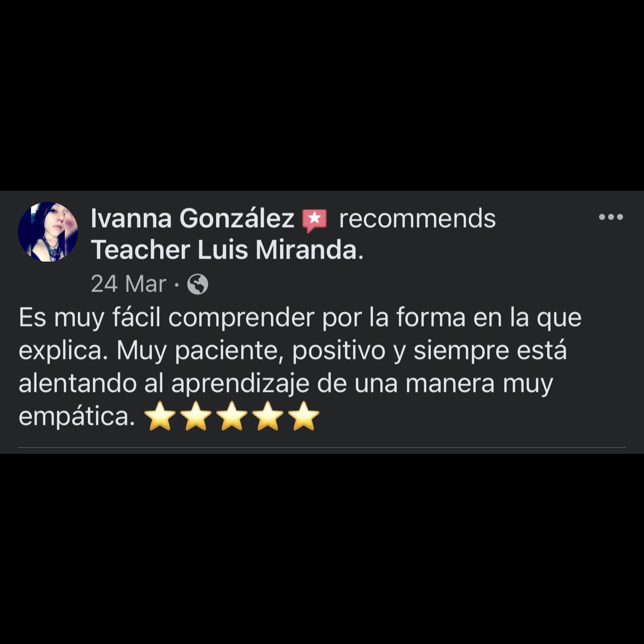Screen dimensions: 644x644
Task: Tap the second star emoji
Action: point(196,416)
